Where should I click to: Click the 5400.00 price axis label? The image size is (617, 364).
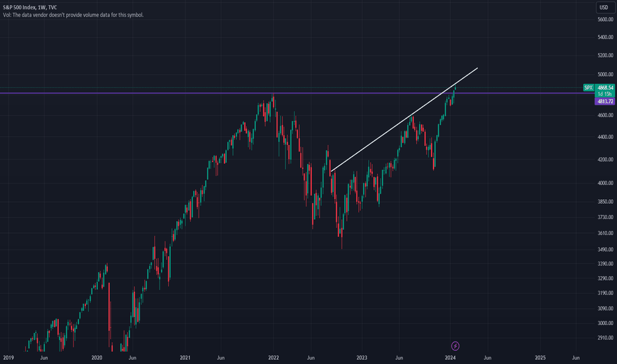pyautogui.click(x=605, y=37)
